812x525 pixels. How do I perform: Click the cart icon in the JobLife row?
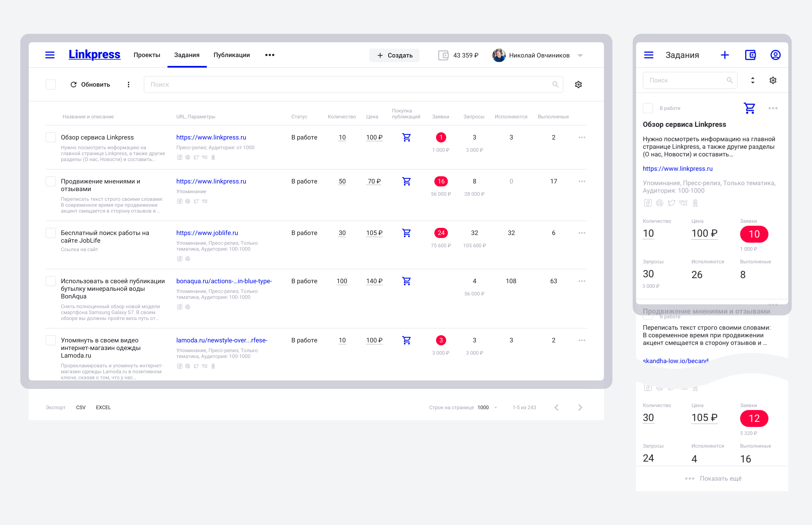pos(406,233)
